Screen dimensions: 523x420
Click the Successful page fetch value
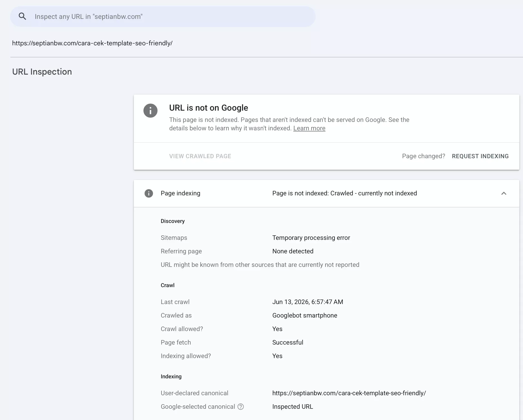(x=288, y=343)
